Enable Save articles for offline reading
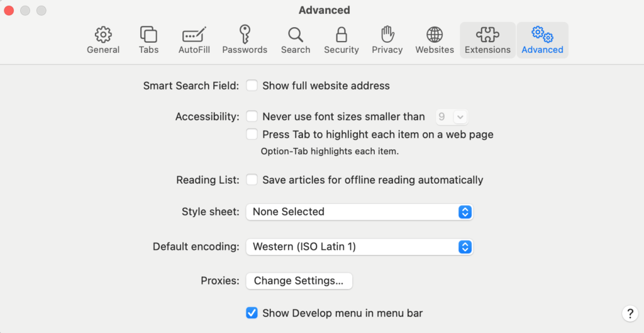 tap(252, 179)
